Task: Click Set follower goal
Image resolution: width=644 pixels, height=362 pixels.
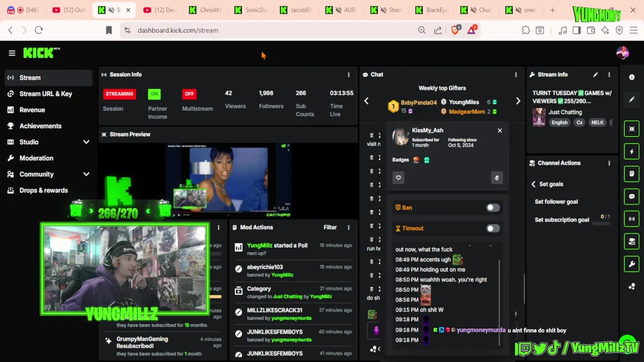Action: [x=556, y=202]
